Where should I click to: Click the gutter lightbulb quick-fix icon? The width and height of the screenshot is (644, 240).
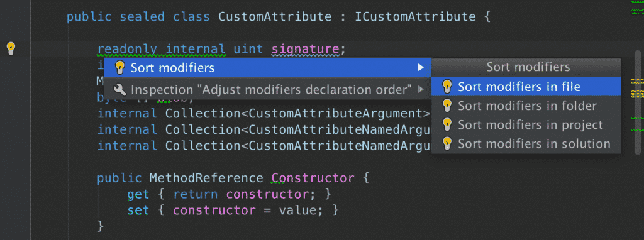pyautogui.click(x=11, y=48)
